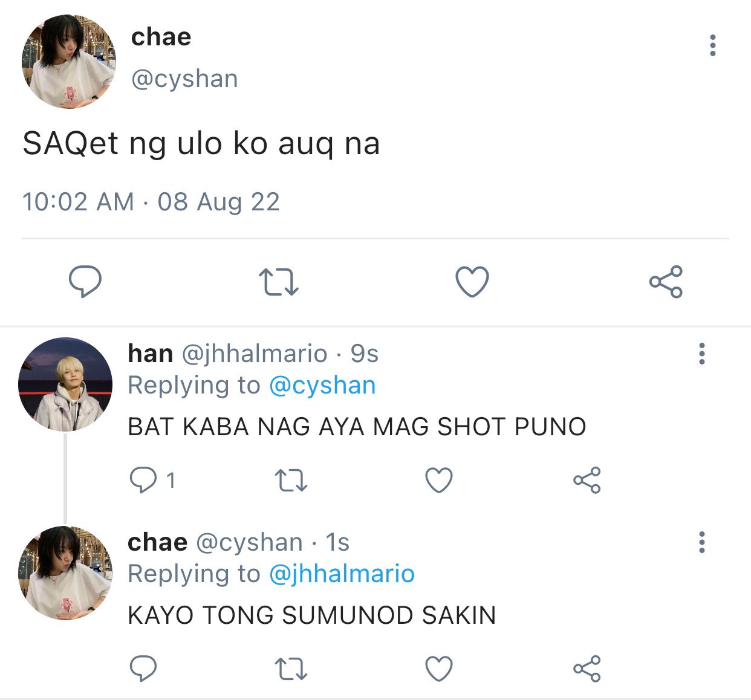
Task: Like han's reply tweet
Action: click(439, 481)
